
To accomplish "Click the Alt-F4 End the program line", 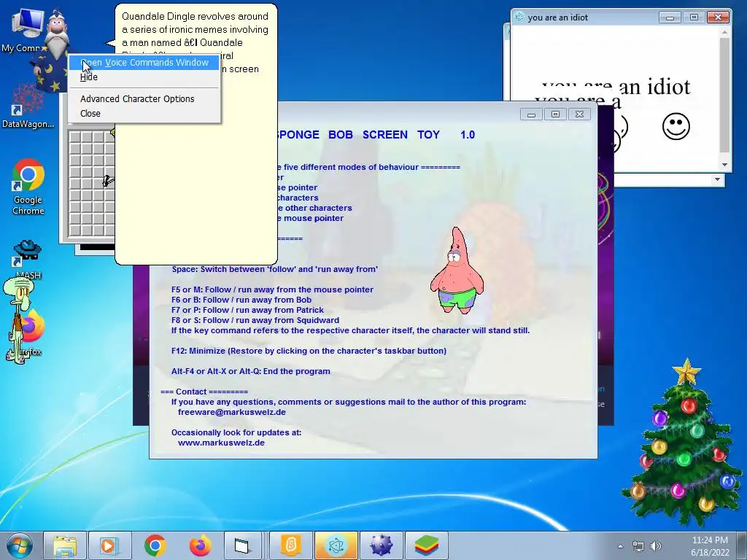I will point(251,371).
